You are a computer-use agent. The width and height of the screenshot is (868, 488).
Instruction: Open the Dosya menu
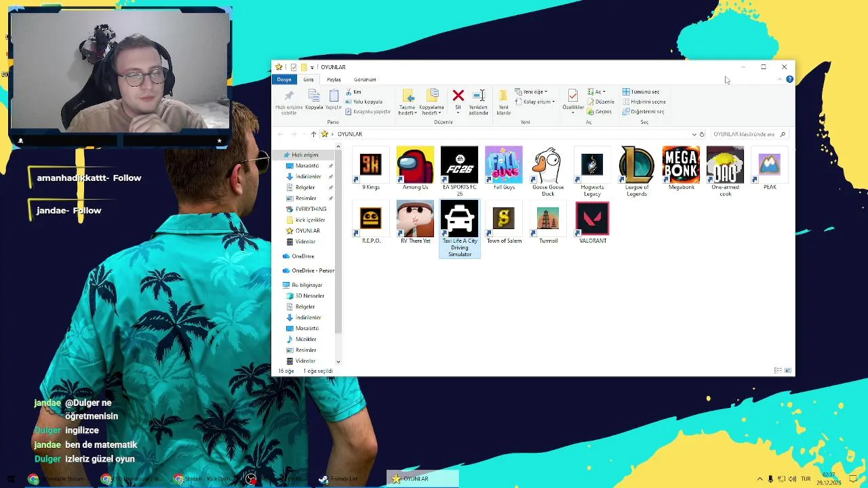[284, 79]
